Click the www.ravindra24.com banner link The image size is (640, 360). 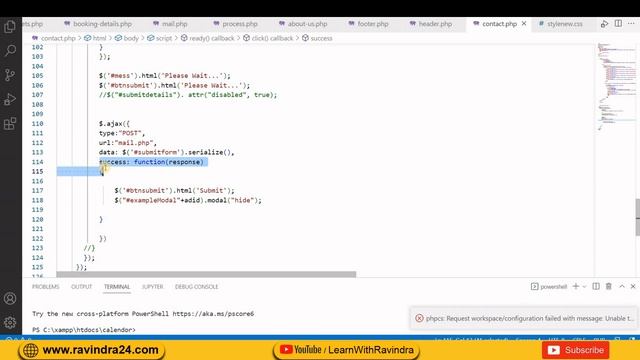(x=91, y=350)
